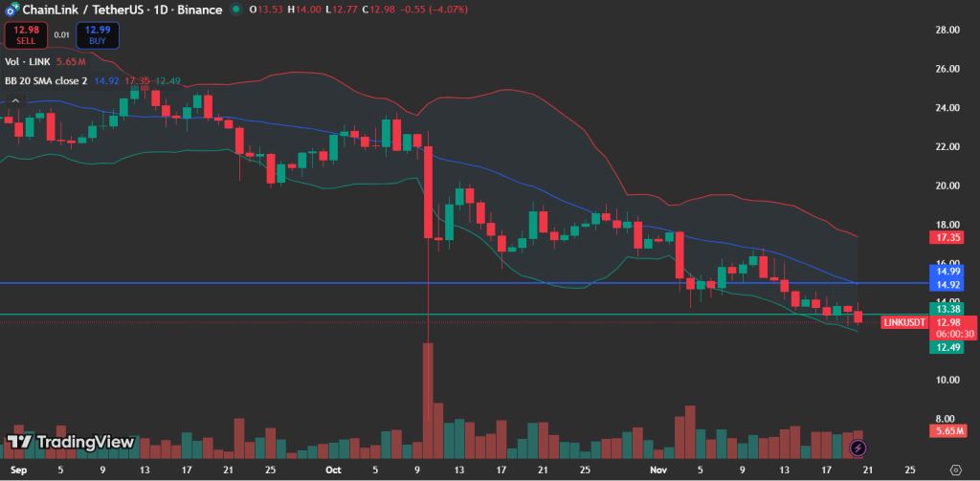Click the ChainLink symbol logo icon
The image size is (980, 481).
coord(10,9)
